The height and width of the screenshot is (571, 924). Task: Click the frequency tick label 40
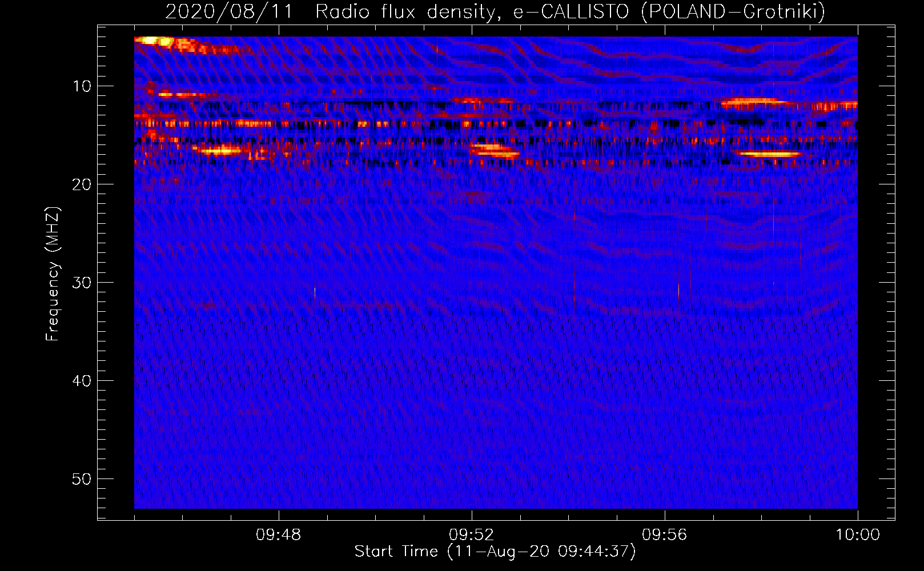coord(82,381)
